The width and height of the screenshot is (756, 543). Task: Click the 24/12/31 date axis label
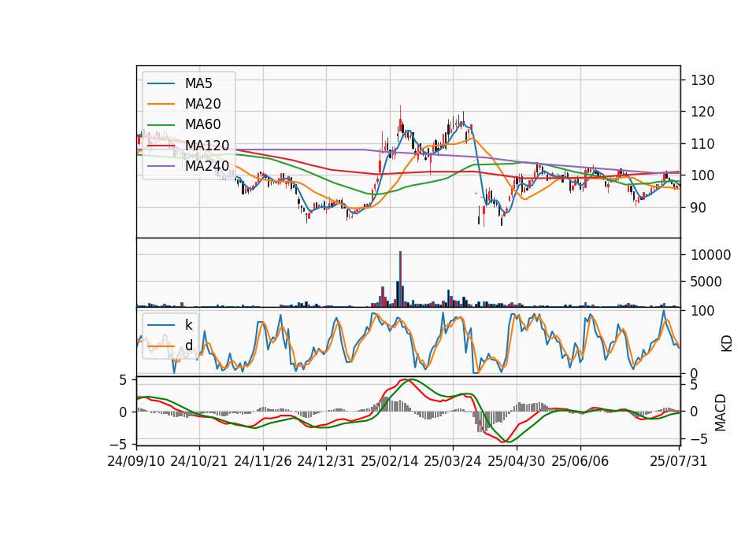(326, 461)
